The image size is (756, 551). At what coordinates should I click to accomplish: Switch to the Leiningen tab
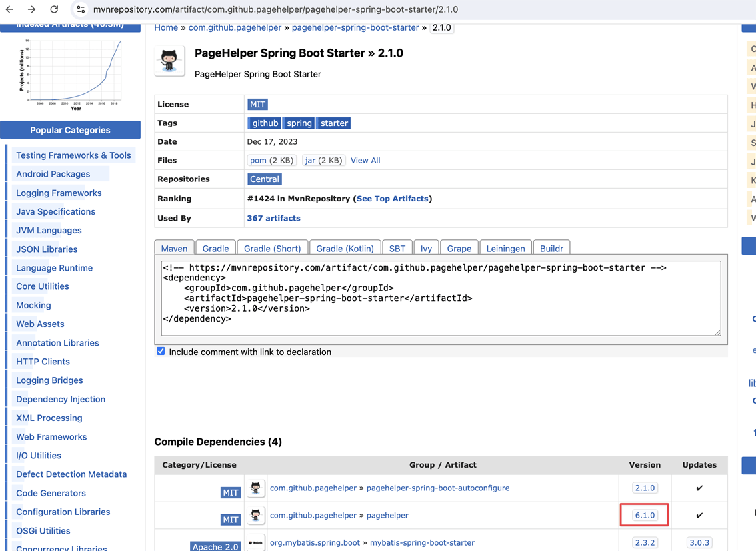point(505,247)
